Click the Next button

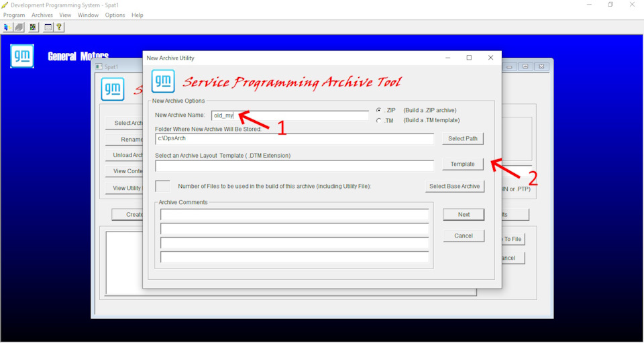tap(464, 214)
